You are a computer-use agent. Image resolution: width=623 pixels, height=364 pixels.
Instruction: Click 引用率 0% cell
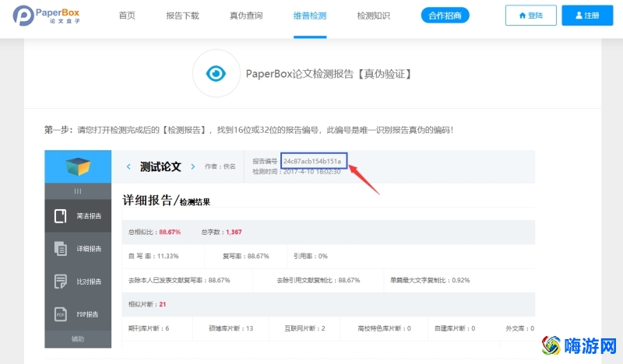(x=311, y=257)
